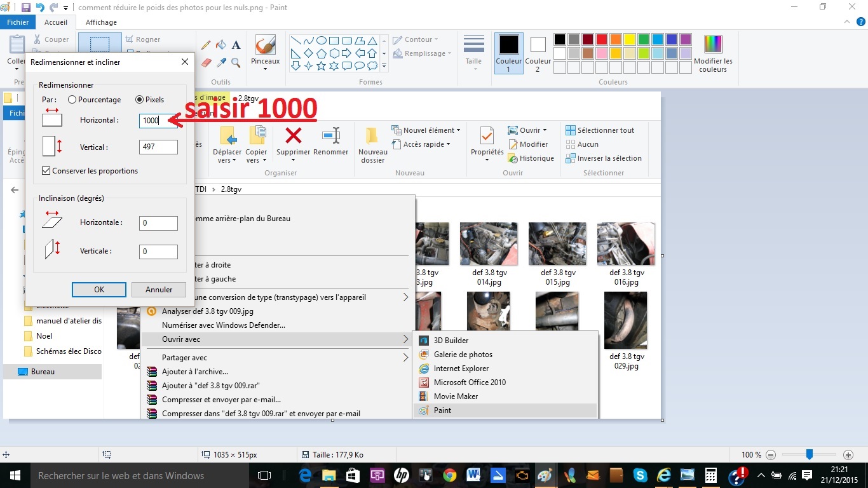Image resolution: width=868 pixels, height=488 pixels.
Task: Select the Pixels radio button
Action: point(140,100)
